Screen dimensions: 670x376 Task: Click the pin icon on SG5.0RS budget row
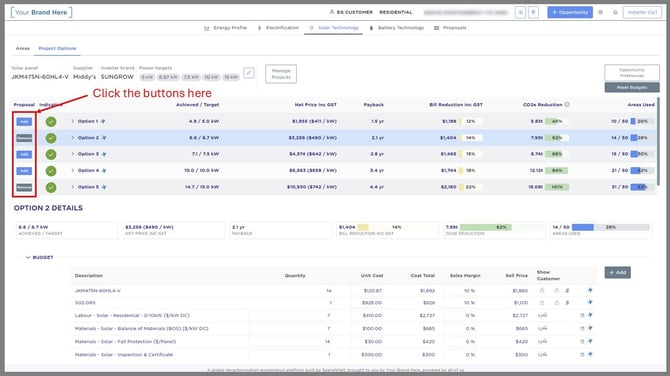pos(590,303)
